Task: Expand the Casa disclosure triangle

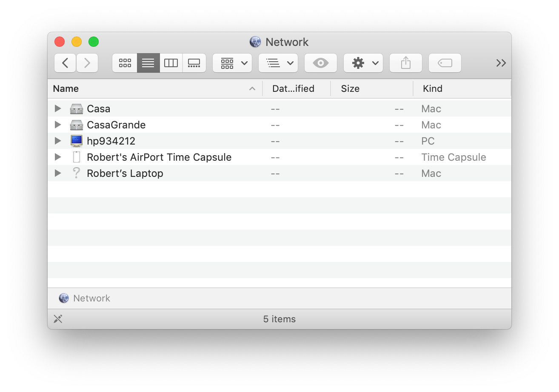Action: pyautogui.click(x=58, y=108)
